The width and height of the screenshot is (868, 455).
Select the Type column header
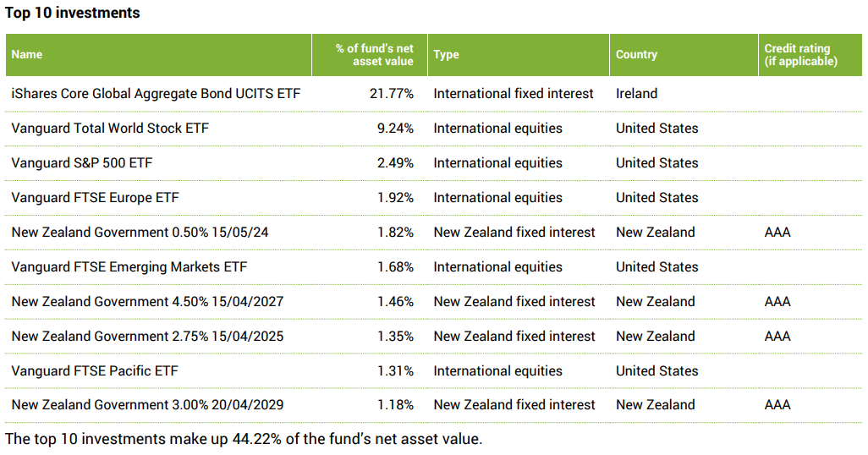click(x=446, y=54)
